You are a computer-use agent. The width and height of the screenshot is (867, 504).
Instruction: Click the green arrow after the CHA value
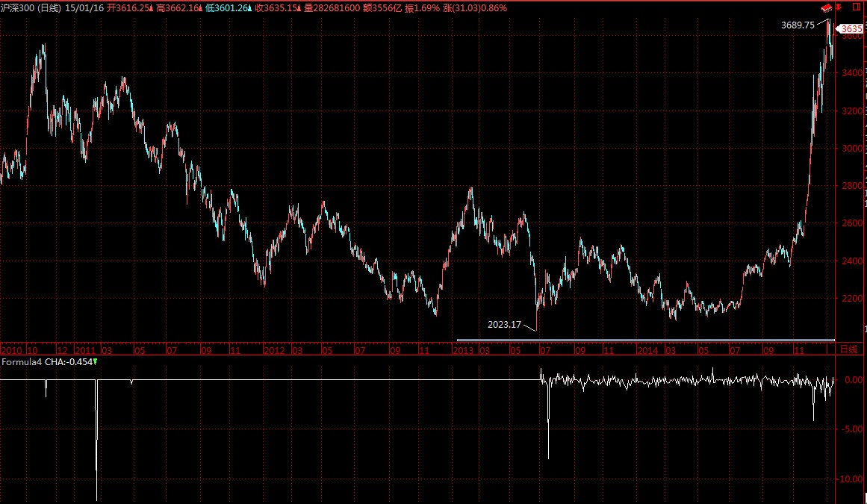pyautogui.click(x=95, y=362)
